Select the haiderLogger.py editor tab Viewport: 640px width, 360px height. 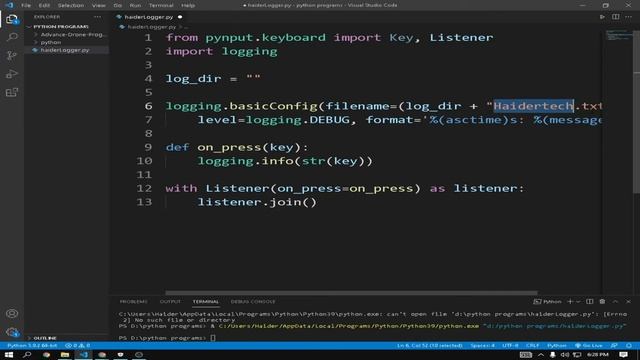(149, 17)
